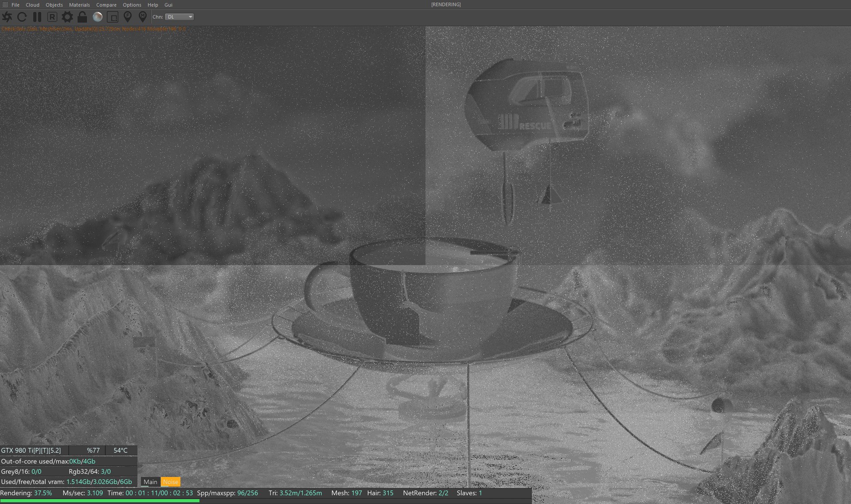The width and height of the screenshot is (851, 504).
Task: Enable the render region square icon
Action: [x=113, y=17]
